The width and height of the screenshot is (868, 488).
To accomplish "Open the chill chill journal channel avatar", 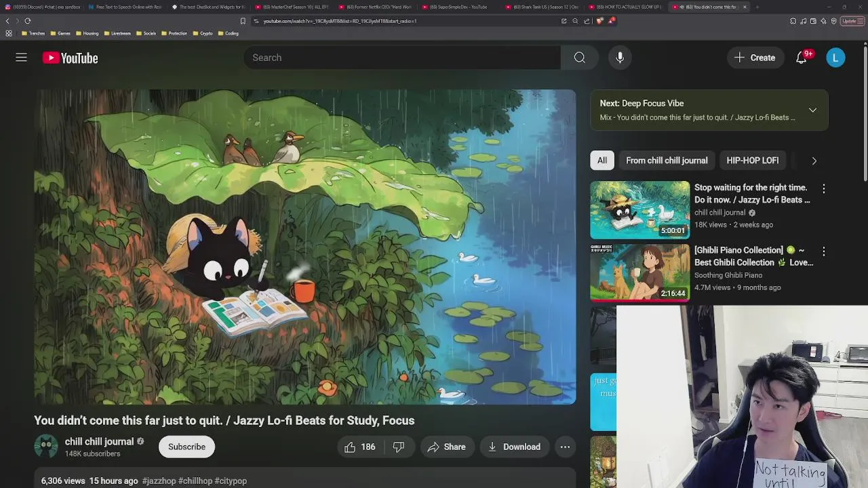I will tap(46, 447).
